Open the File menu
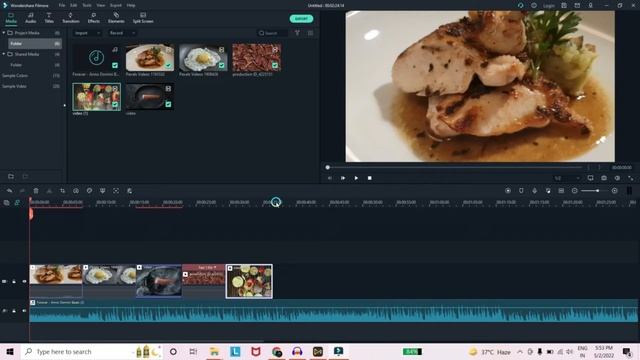Screen dimensions: 640x360 (62, 5)
